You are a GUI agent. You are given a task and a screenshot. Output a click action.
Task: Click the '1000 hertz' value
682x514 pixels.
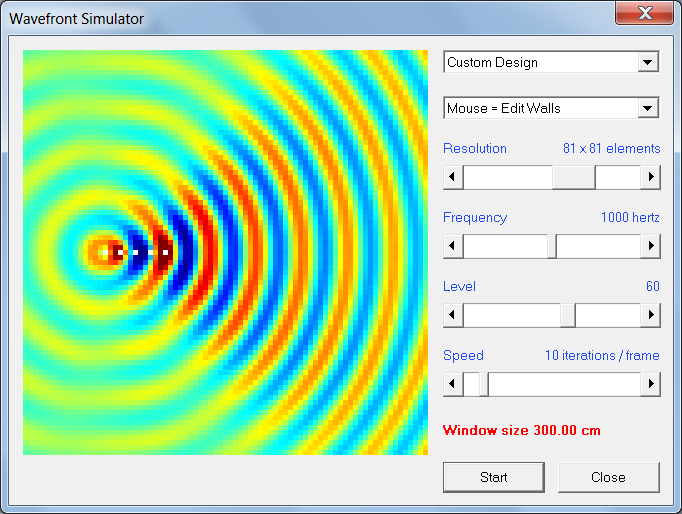[x=630, y=217]
